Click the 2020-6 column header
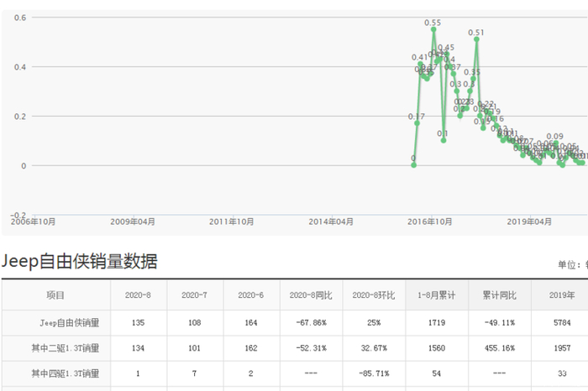Screen dimensions: 588x391 click(x=251, y=295)
